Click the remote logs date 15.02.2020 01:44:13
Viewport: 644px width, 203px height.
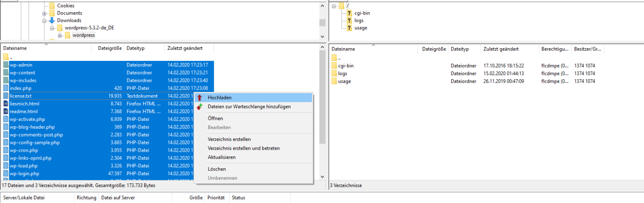pos(504,73)
